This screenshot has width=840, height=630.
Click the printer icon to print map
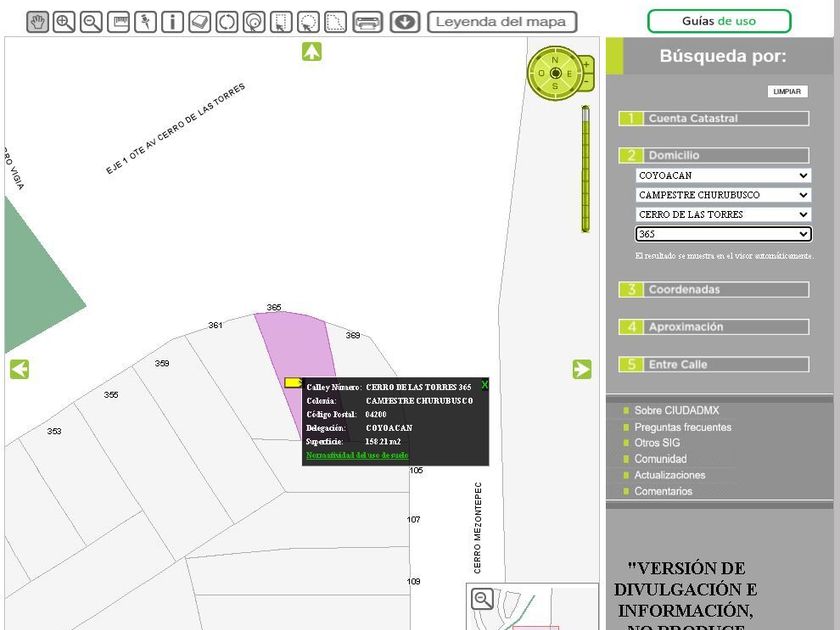(368, 22)
